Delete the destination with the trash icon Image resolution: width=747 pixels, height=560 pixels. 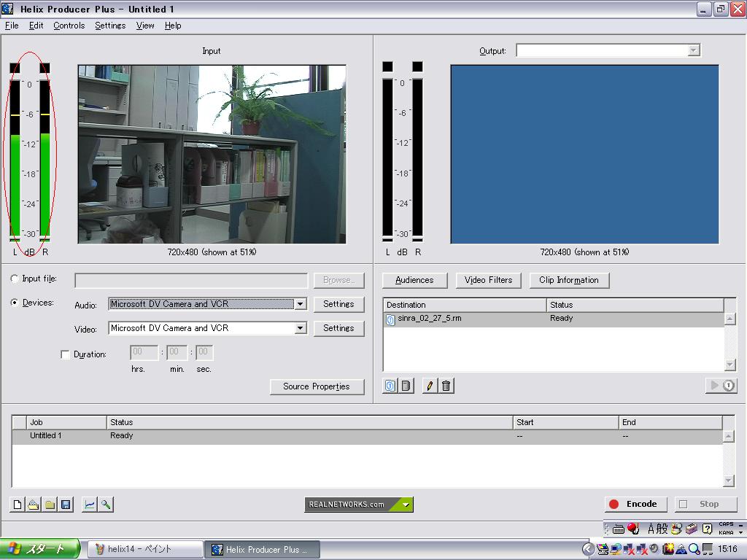click(446, 386)
